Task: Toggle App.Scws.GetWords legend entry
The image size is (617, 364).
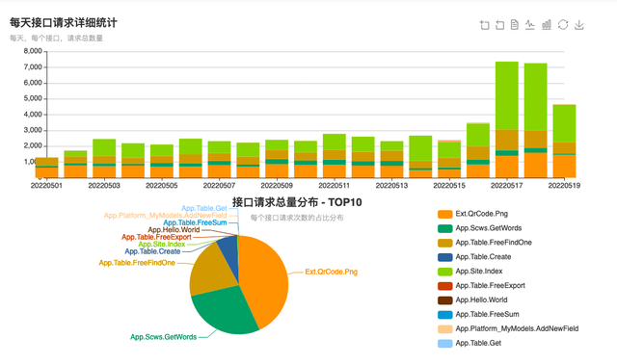Action: [480, 228]
